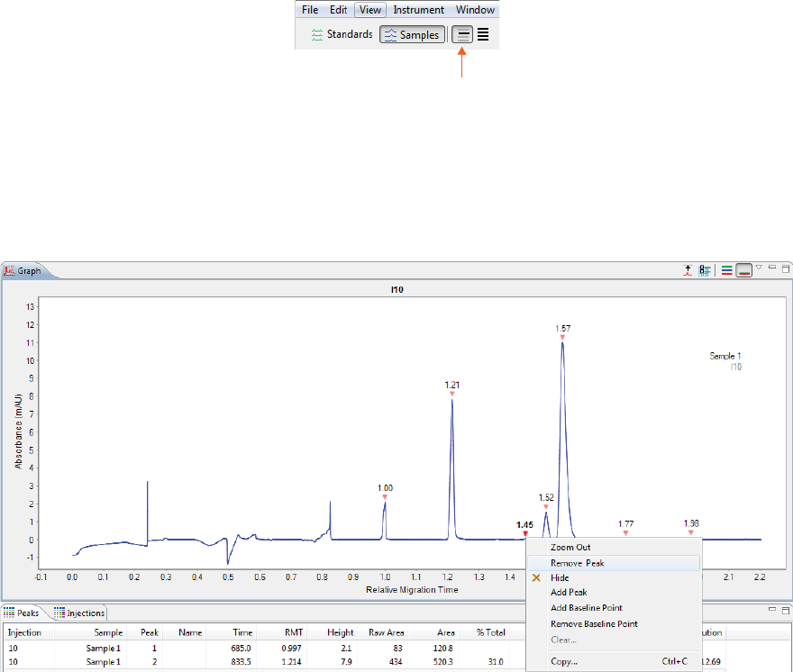This screenshot has width=793, height=672.
Task: Click the 1.57 peak marker
Action: coord(562,337)
